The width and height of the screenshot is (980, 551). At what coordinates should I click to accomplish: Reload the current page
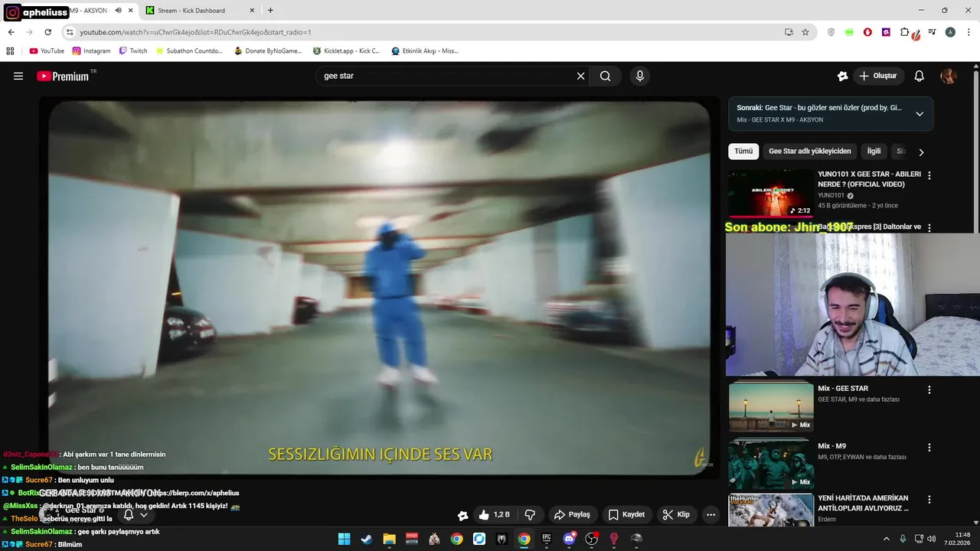click(47, 32)
